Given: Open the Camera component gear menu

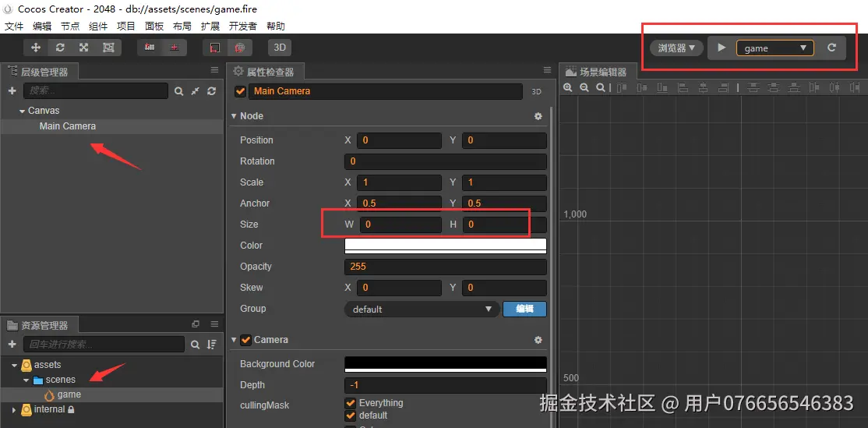Looking at the screenshot, I should tap(538, 340).
